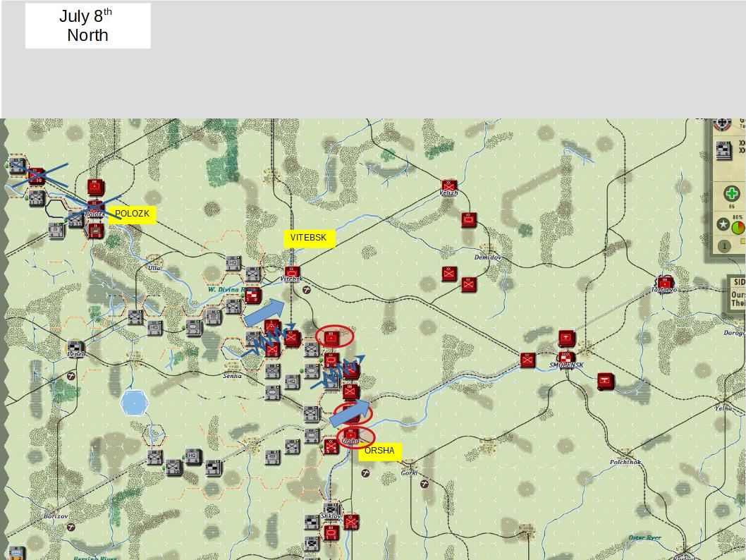The height and width of the screenshot is (560, 746).
Task: Click the Senna town label
Action: [232, 376]
